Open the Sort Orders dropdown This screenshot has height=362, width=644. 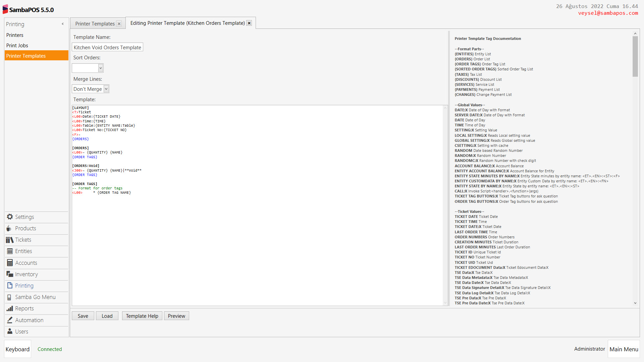[100, 68]
